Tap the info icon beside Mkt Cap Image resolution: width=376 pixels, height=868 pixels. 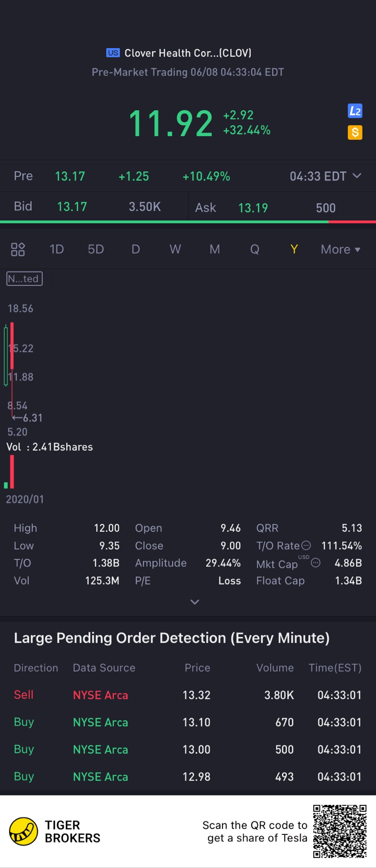(316, 562)
